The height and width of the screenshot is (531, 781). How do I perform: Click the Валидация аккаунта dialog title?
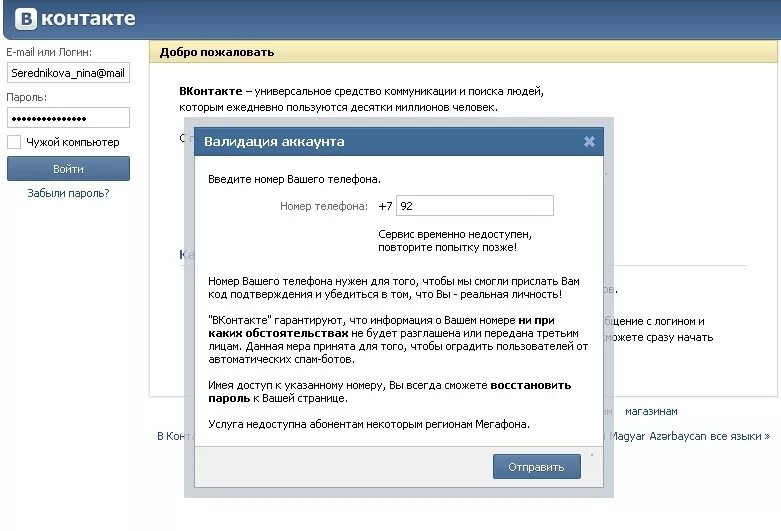point(274,141)
